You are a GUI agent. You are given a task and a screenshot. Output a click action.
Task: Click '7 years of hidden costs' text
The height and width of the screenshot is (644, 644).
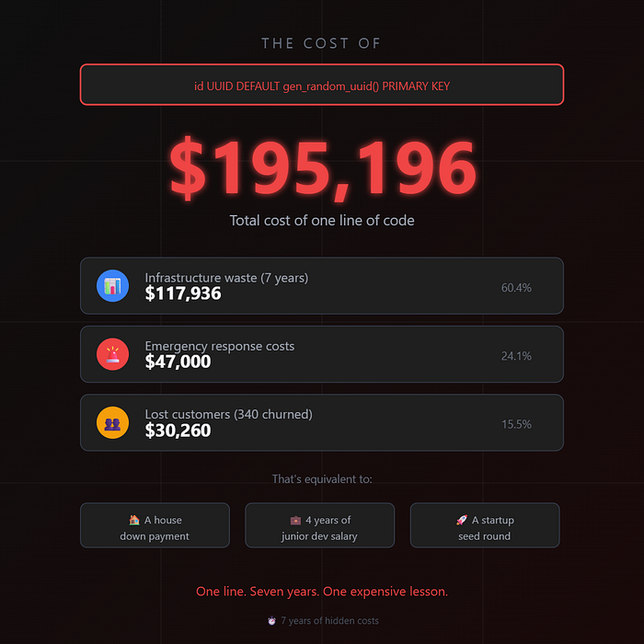click(329, 621)
